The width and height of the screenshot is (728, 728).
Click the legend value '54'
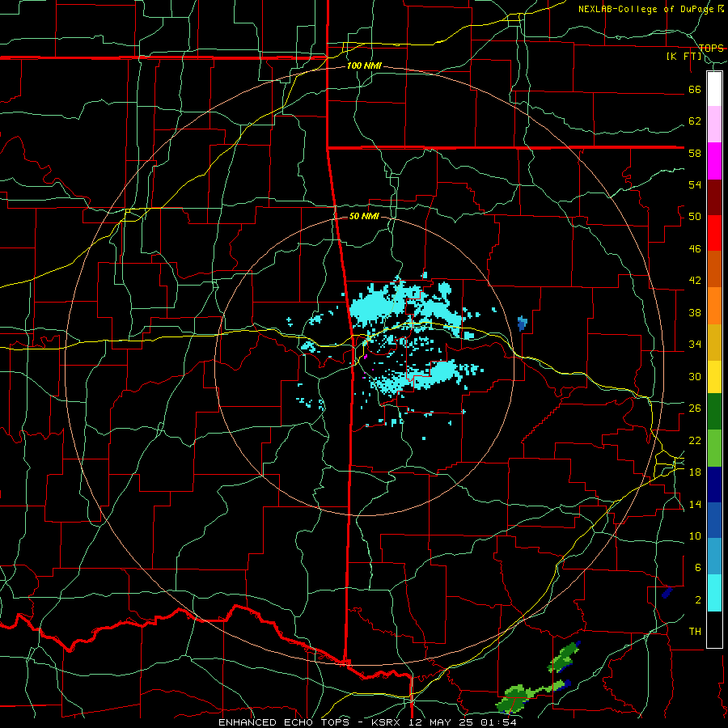[x=695, y=184]
